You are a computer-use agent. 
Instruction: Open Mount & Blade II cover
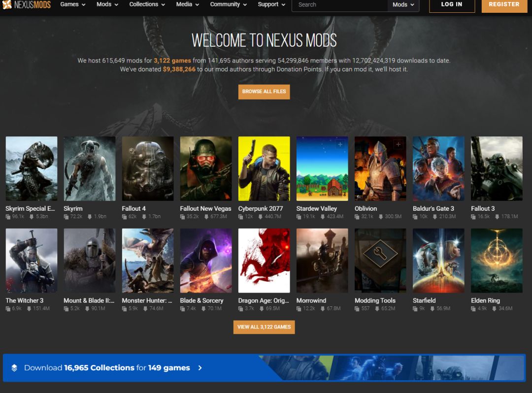(90, 261)
